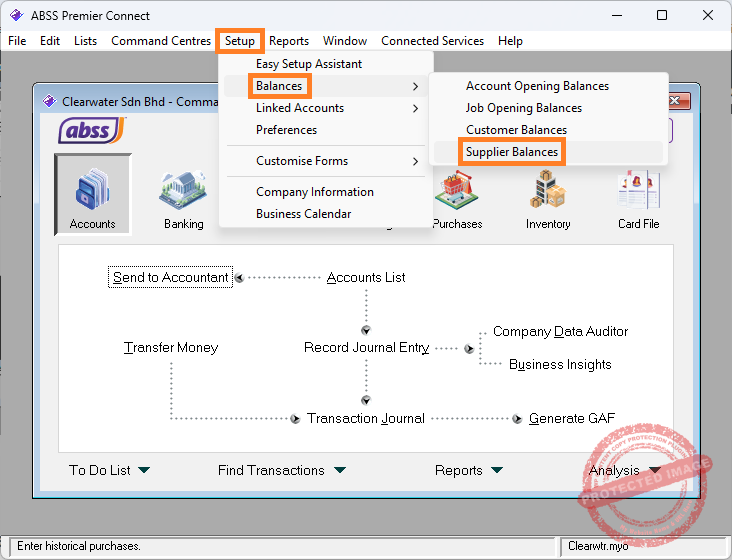Screen dimensions: 732x560
Task: Click the Setup menu
Action: point(240,41)
